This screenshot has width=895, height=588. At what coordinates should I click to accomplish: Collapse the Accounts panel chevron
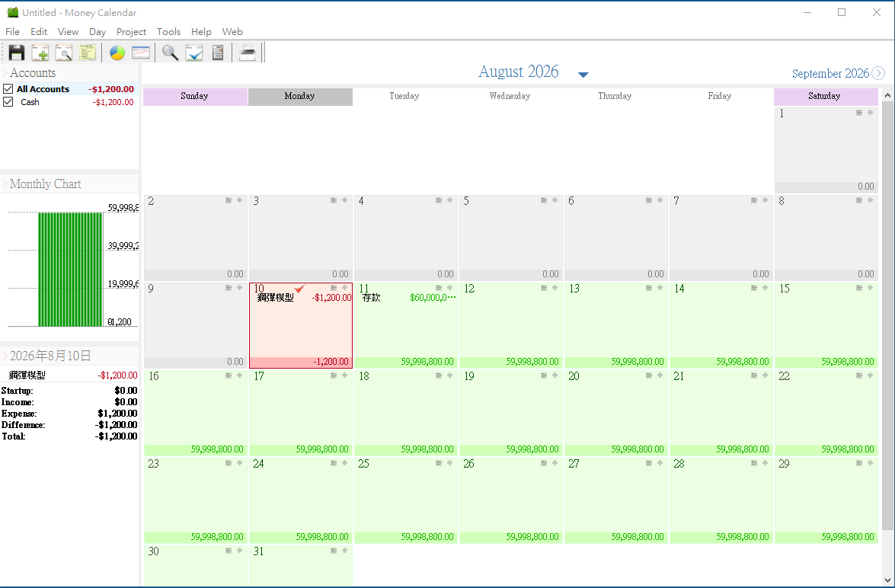pyautogui.click(x=5, y=72)
